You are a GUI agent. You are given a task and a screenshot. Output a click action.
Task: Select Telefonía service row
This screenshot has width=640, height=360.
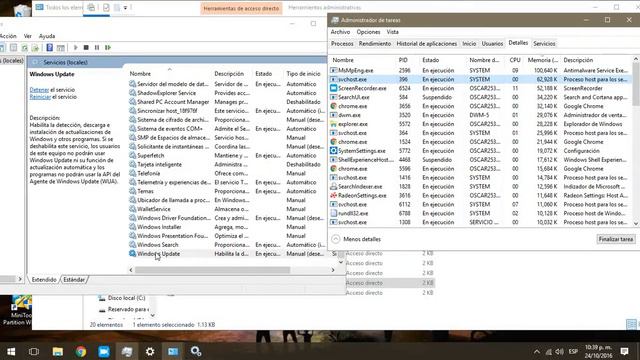(228, 173)
